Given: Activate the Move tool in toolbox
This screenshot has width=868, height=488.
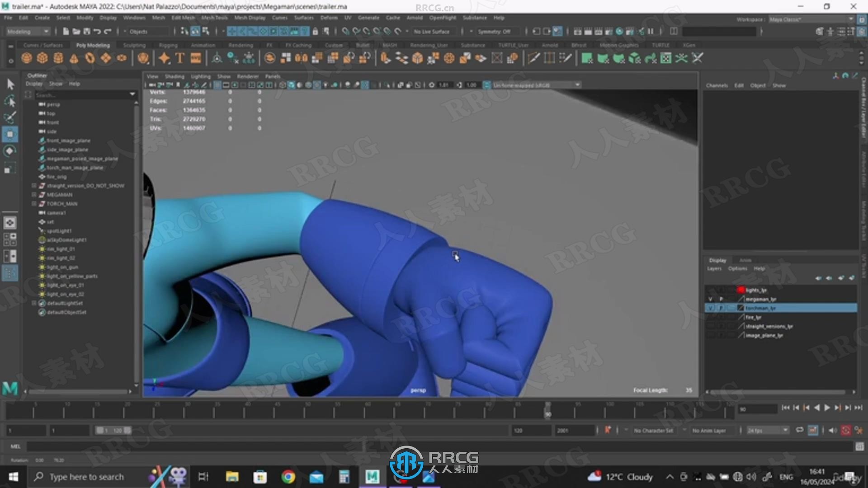Looking at the screenshot, I should 10,134.
